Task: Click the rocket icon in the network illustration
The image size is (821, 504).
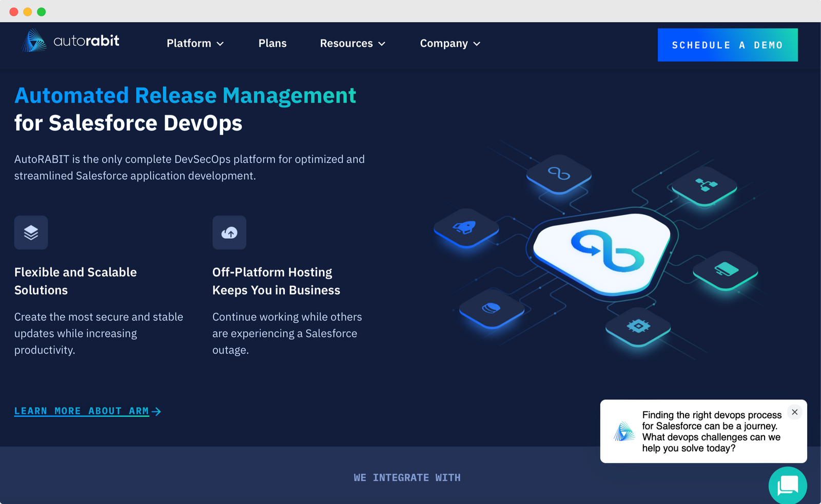Action: tap(464, 227)
